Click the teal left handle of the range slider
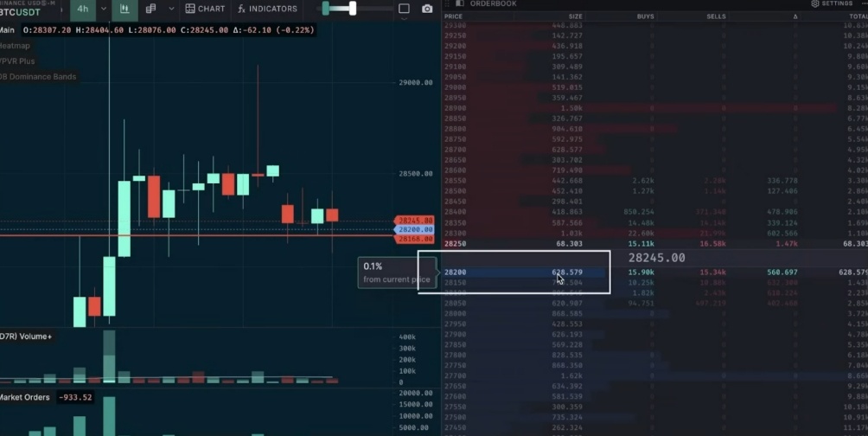Screen dimensions: 868x436 (x=325, y=9)
